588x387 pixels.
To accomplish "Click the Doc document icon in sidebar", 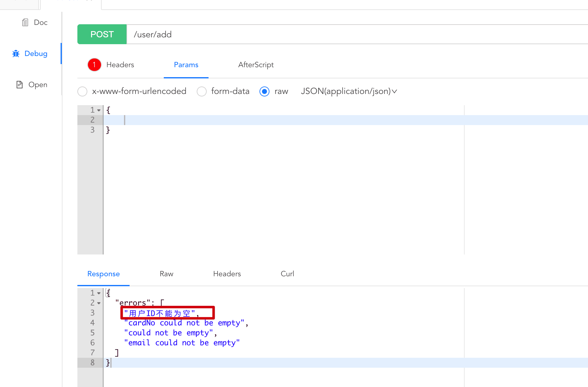I will point(25,22).
